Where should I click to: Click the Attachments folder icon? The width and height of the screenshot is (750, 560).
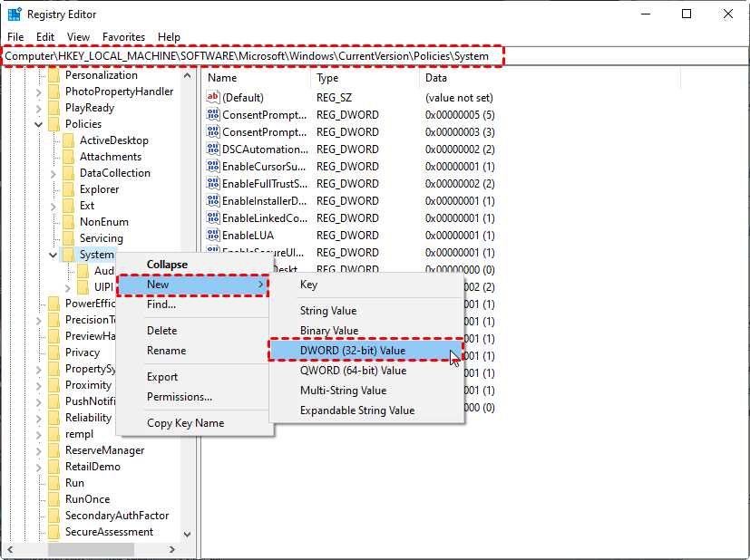click(x=68, y=156)
